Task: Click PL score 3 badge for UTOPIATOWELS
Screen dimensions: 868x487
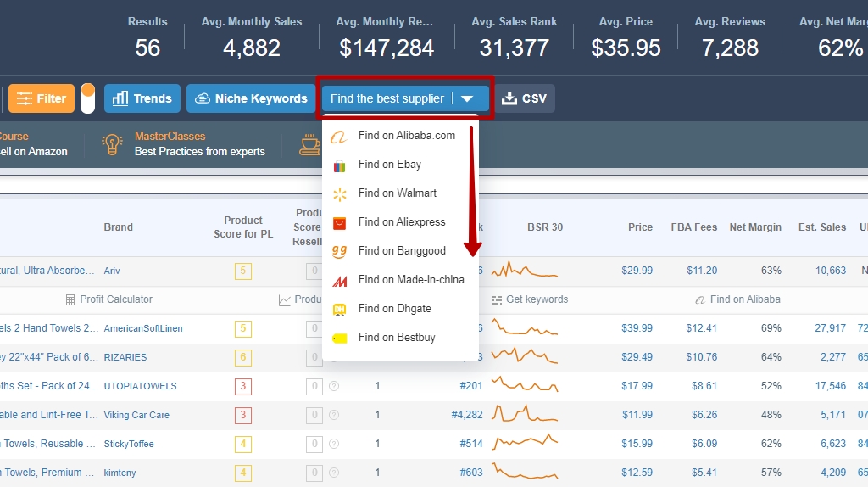Action: tap(243, 386)
